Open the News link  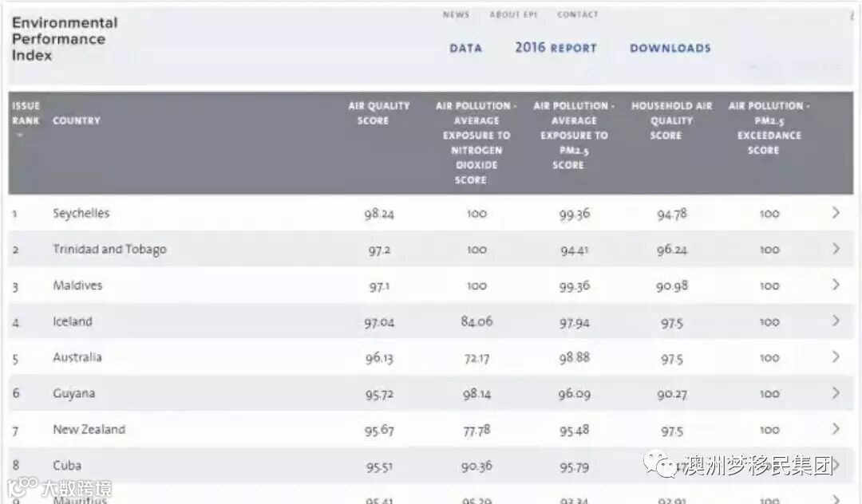coord(456,15)
